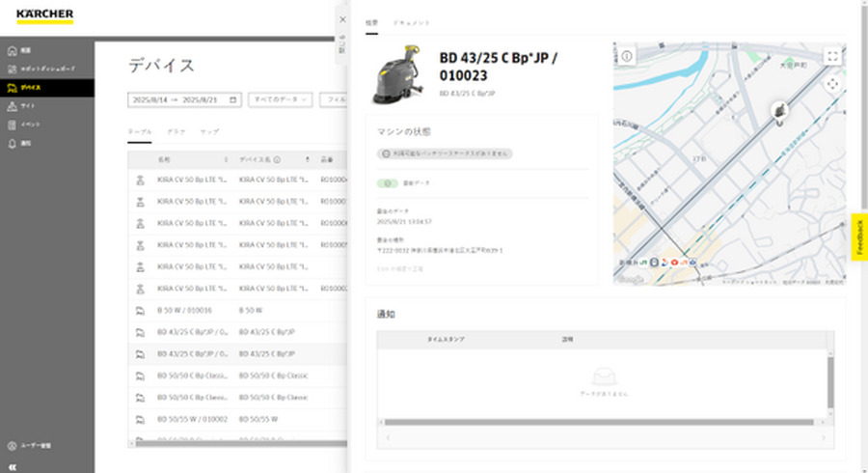
Task: Click the map info icon
Action: coord(627,56)
